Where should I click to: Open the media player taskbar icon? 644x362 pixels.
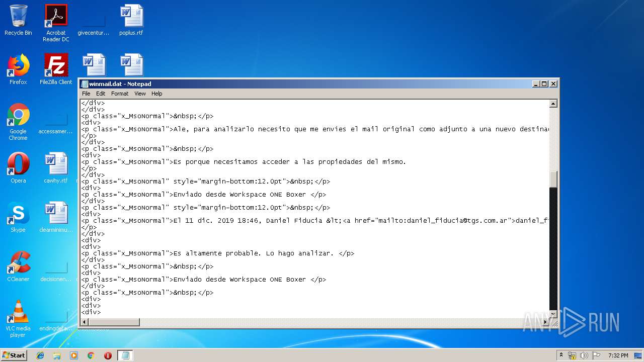coord(74,355)
